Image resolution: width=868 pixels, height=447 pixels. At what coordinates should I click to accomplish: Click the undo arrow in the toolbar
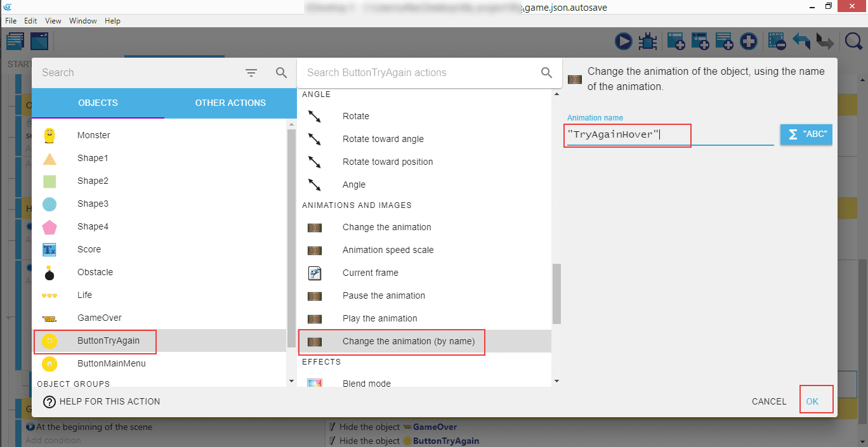click(801, 42)
